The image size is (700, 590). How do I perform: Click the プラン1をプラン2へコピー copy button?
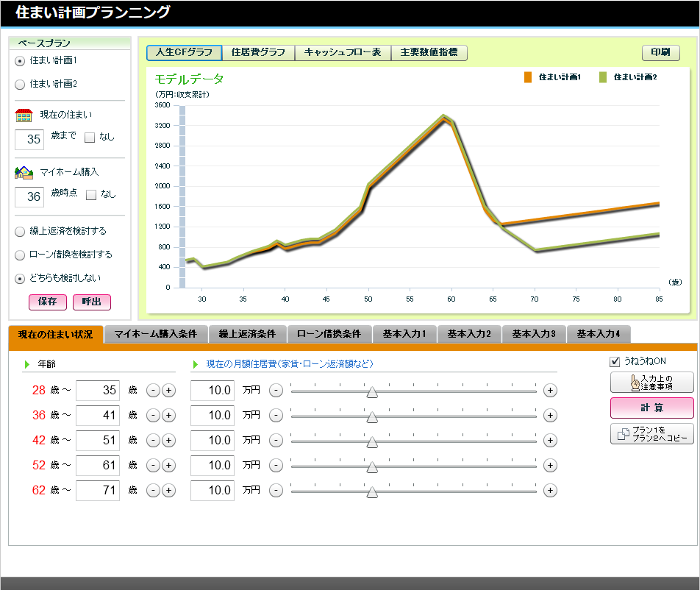click(651, 434)
